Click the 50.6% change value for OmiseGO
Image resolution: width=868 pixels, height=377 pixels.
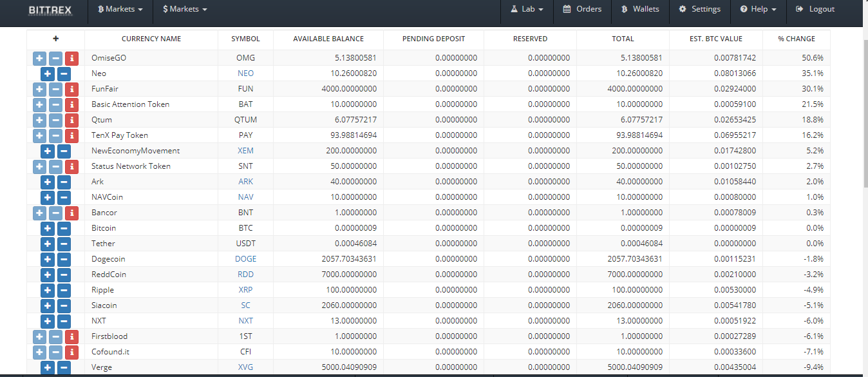tap(813, 58)
